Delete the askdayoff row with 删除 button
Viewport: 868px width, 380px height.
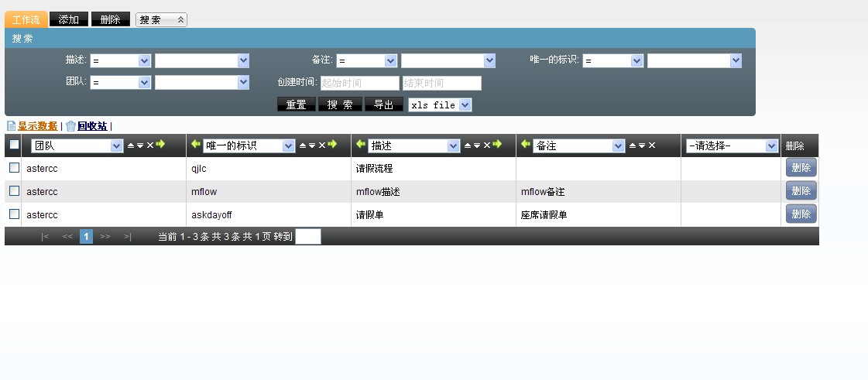[801, 214]
